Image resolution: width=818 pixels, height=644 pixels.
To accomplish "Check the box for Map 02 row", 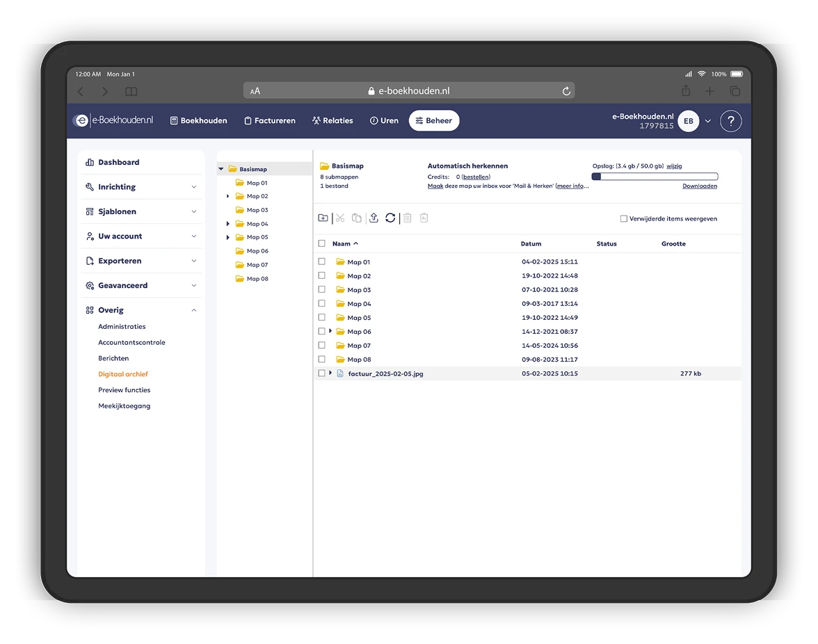I will pos(322,275).
